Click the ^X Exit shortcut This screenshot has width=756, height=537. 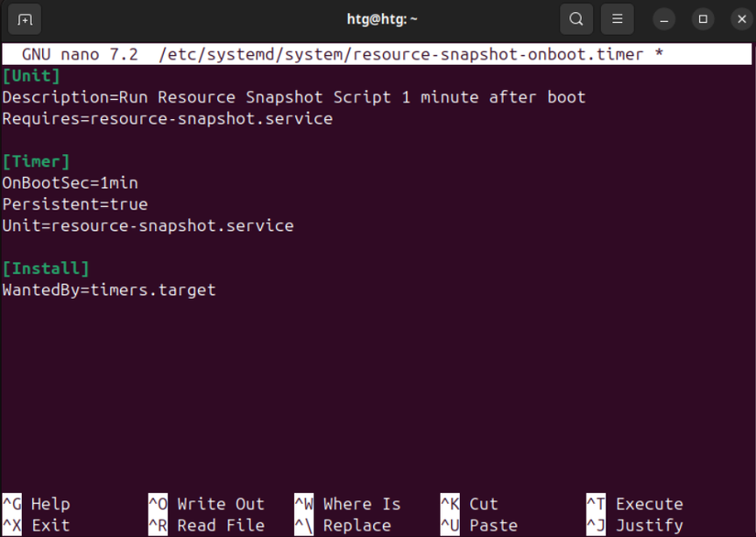tap(36, 525)
